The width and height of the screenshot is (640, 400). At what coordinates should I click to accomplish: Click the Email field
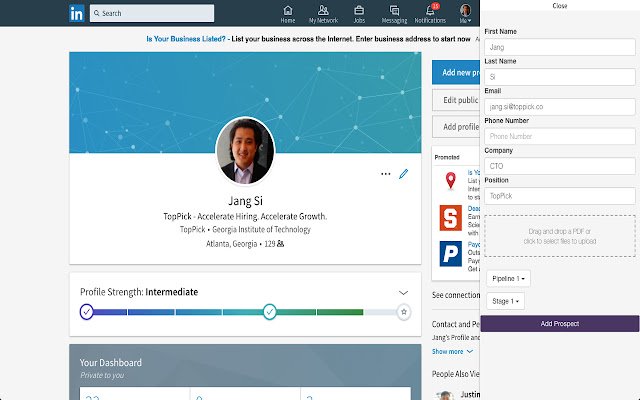(560, 107)
